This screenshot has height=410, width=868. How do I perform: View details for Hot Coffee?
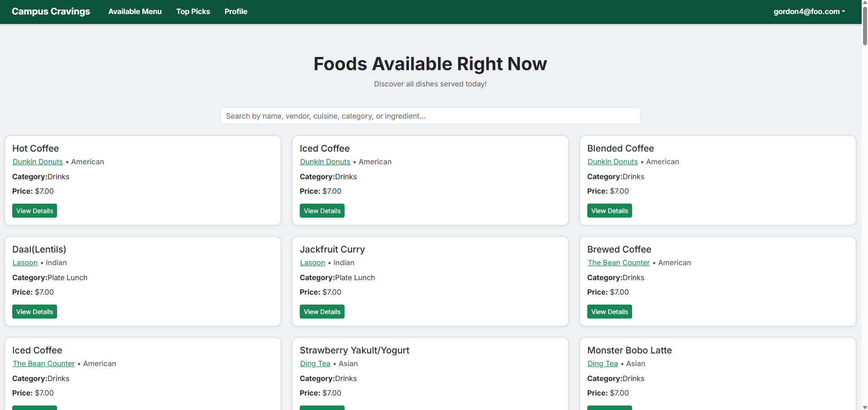coord(34,211)
